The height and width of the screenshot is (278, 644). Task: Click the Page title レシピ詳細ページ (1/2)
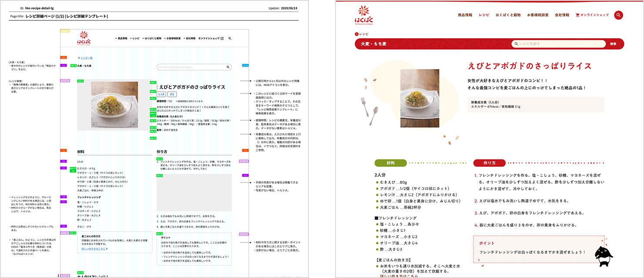tap(59, 16)
